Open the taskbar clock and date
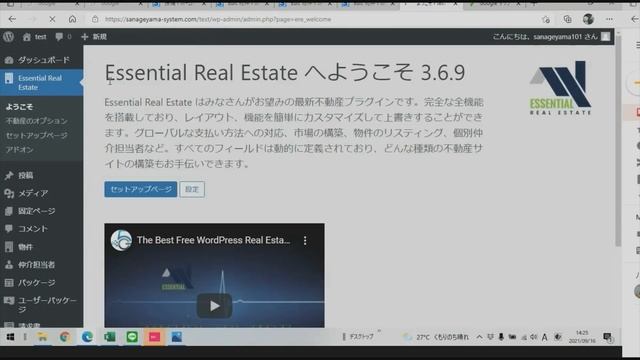Image resolution: width=640 pixels, height=360 pixels. click(582, 337)
